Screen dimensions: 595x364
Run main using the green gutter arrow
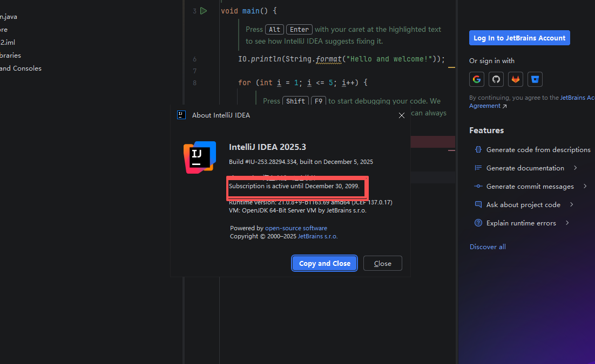click(x=204, y=11)
